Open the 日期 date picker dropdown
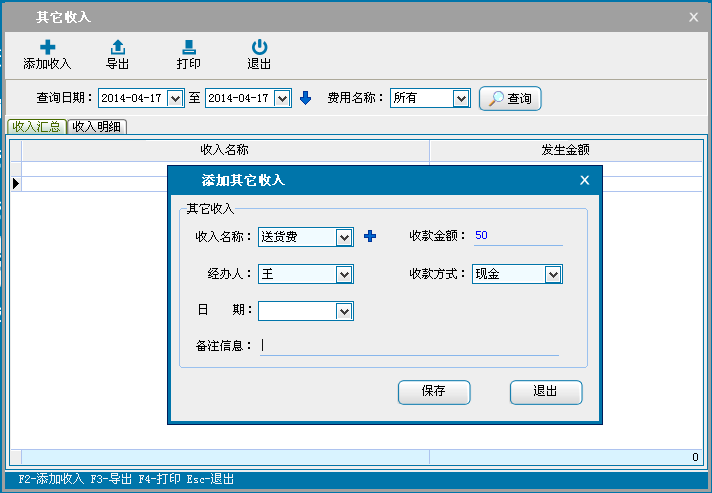712x493 pixels. [x=344, y=311]
